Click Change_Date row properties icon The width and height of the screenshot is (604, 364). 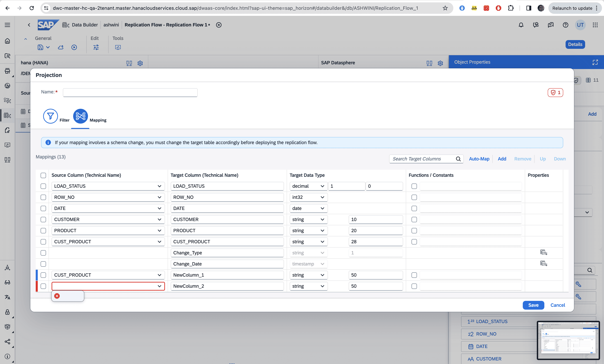pyautogui.click(x=543, y=263)
